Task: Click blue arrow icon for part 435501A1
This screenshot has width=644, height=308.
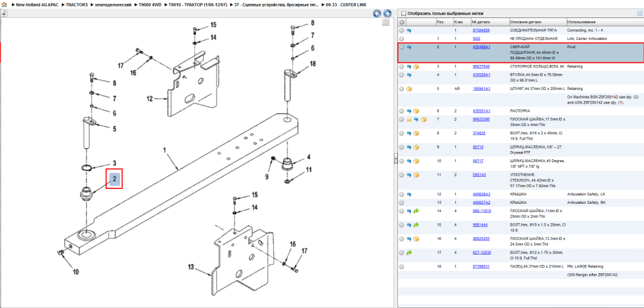Action: coord(409,111)
